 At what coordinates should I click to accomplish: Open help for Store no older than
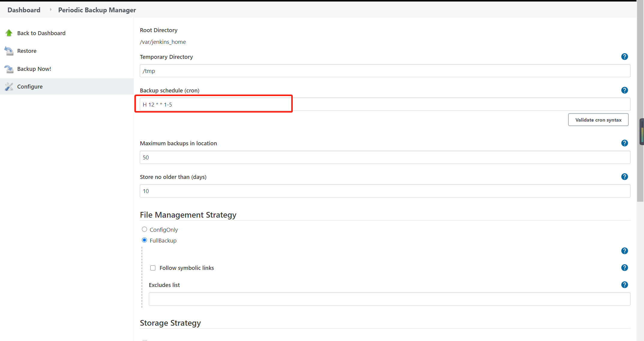[625, 177]
